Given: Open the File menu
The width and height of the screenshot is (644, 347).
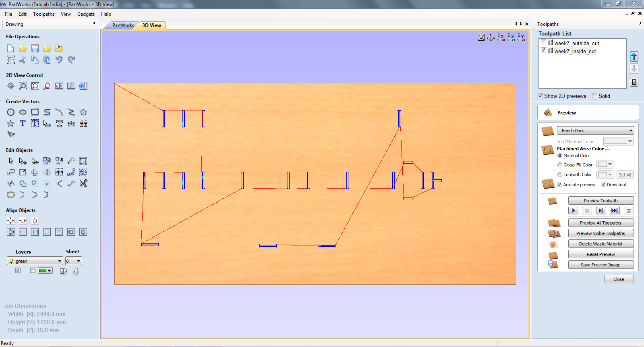Looking at the screenshot, I should (8, 14).
